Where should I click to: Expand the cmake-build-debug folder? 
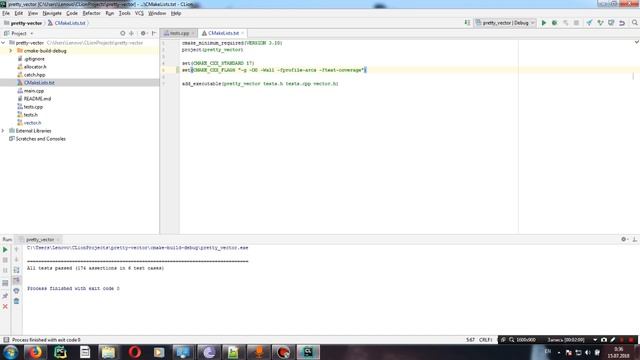tap(11, 51)
